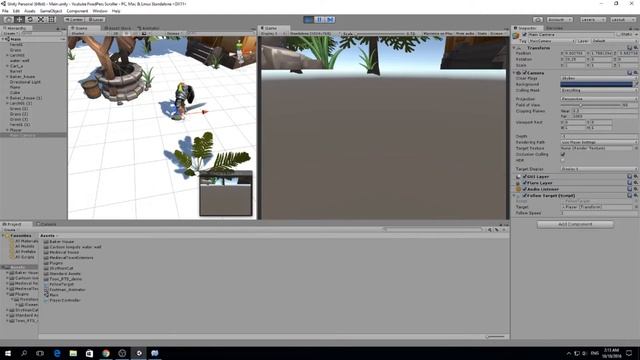Open the GUI Layer gear menu
The width and height of the screenshot is (640, 360).
636,177
